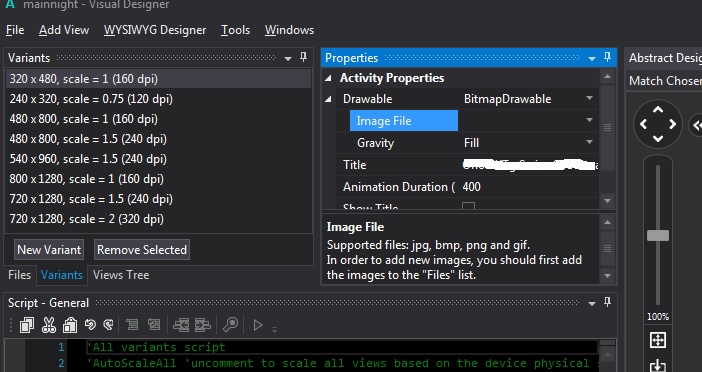Open the Drawable BitmapDrawable dropdown
The width and height of the screenshot is (702, 372).
click(589, 98)
